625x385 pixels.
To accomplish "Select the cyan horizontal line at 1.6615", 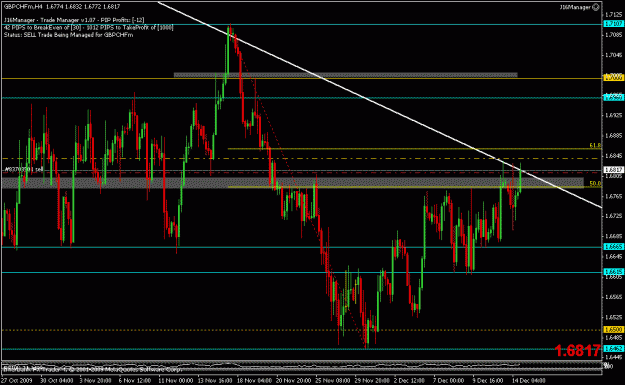I will [301, 273].
